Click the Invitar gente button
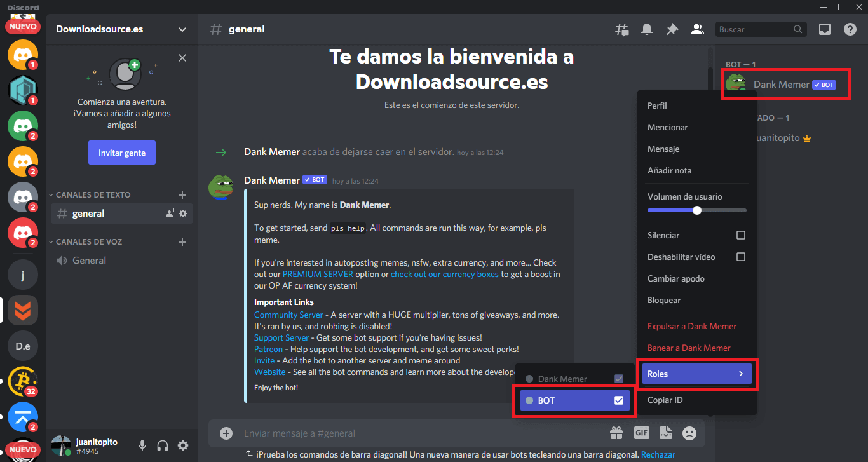The width and height of the screenshot is (868, 462). 122,153
